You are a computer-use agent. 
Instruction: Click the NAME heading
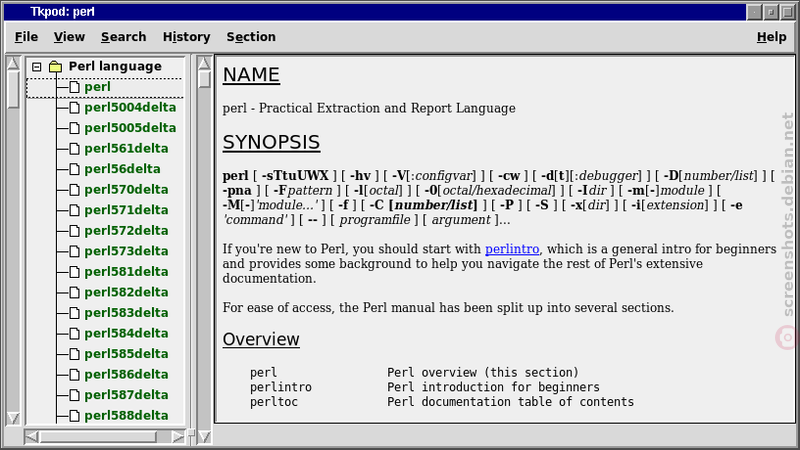pos(251,75)
